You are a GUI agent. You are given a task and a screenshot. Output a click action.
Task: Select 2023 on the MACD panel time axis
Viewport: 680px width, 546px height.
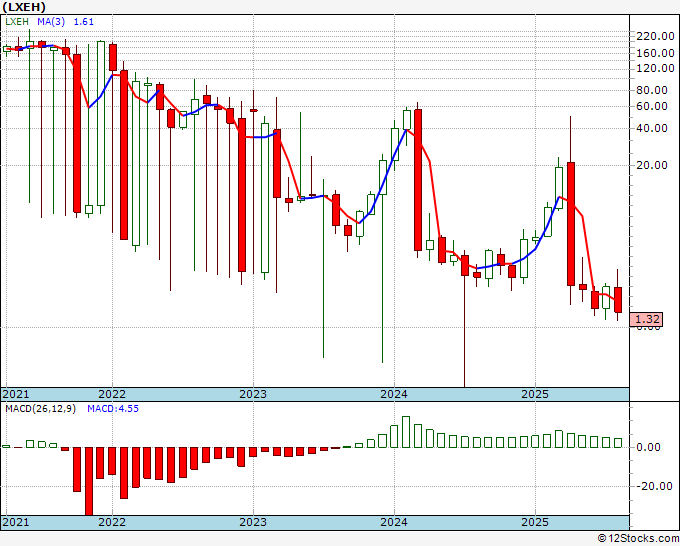(x=253, y=522)
